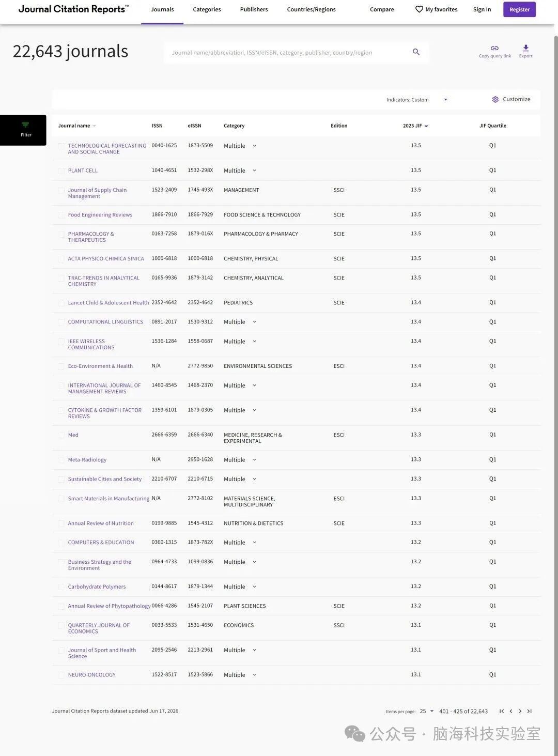Image resolution: width=558 pixels, height=756 pixels.
Task: Check the box for Meta-Radiology
Action: (x=61, y=460)
